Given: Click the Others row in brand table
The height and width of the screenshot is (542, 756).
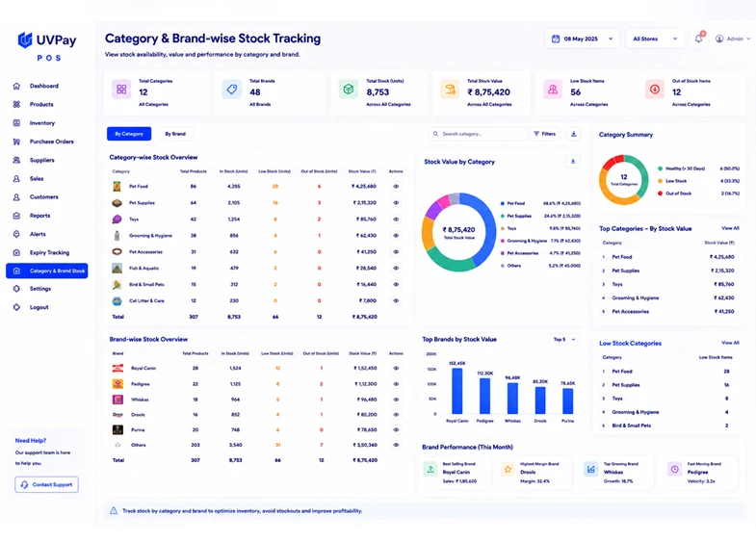Looking at the screenshot, I should pos(257,445).
